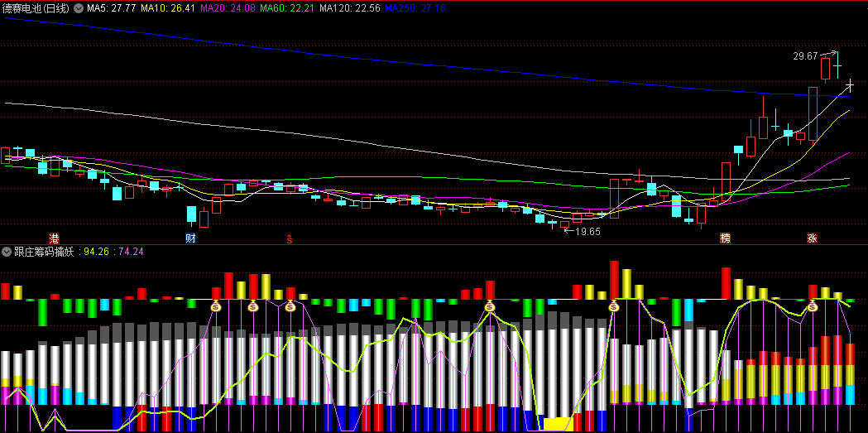Select the MA120: 22.56 label
Viewport: 868px width, 433px height.
click(350, 8)
